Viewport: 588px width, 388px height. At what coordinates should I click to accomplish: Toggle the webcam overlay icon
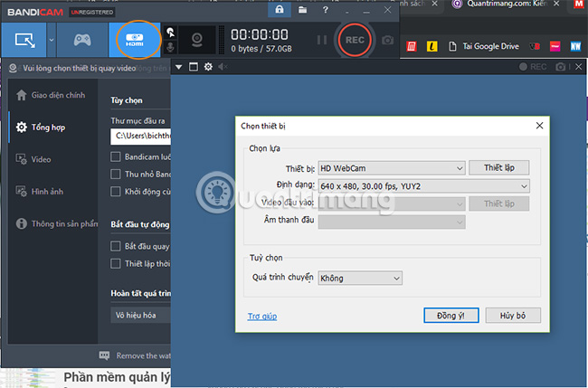[197, 40]
